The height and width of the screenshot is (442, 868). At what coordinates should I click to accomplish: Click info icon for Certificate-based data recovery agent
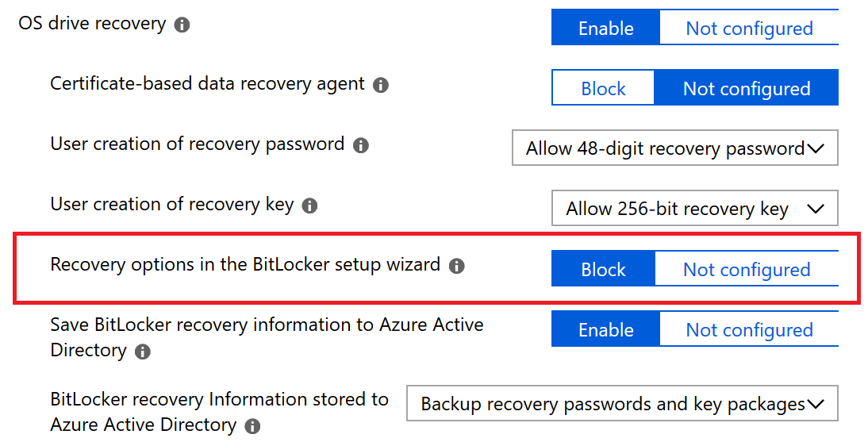380,85
